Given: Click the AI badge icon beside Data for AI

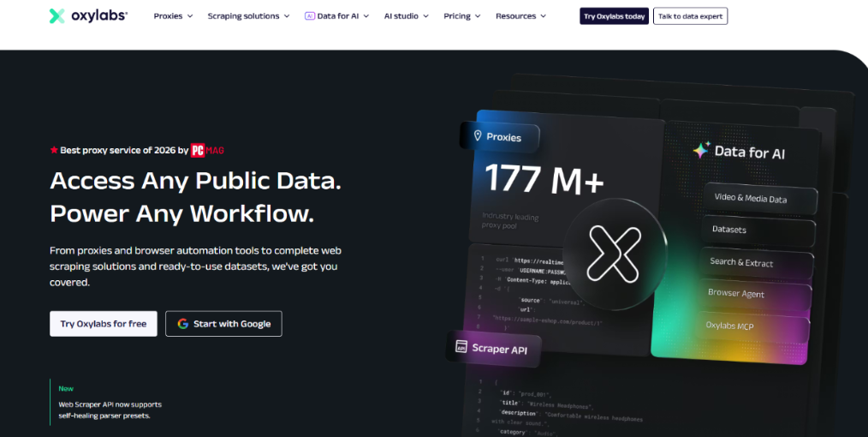Looking at the screenshot, I should 310,16.
